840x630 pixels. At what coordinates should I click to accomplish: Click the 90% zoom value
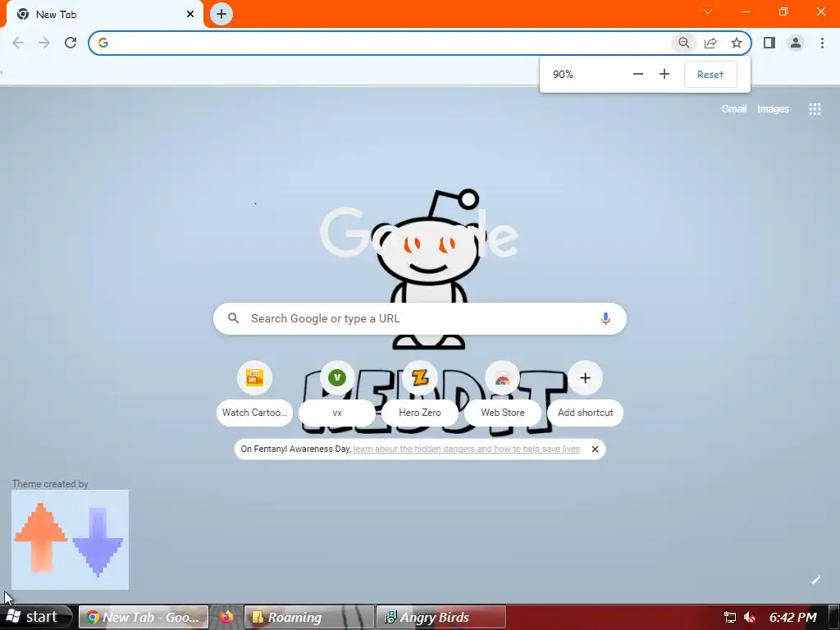pyautogui.click(x=563, y=75)
